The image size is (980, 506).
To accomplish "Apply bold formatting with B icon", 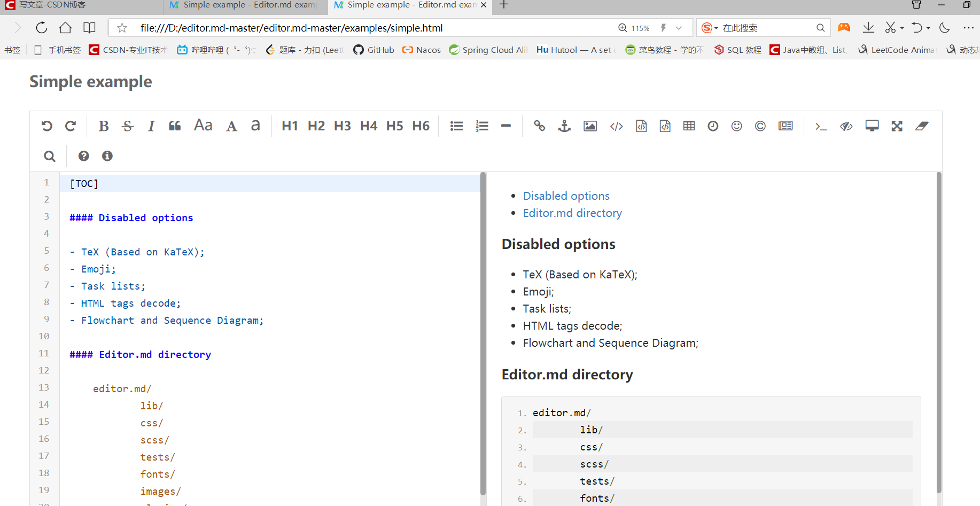I will tap(104, 126).
